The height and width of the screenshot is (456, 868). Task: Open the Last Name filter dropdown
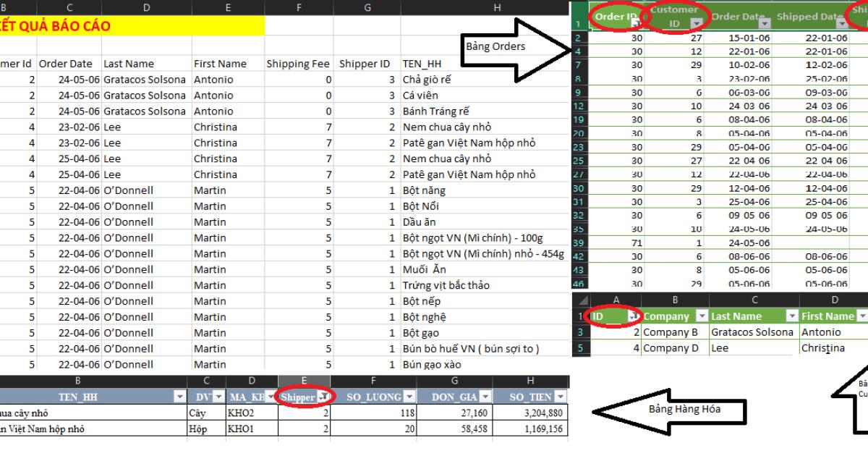point(791,316)
